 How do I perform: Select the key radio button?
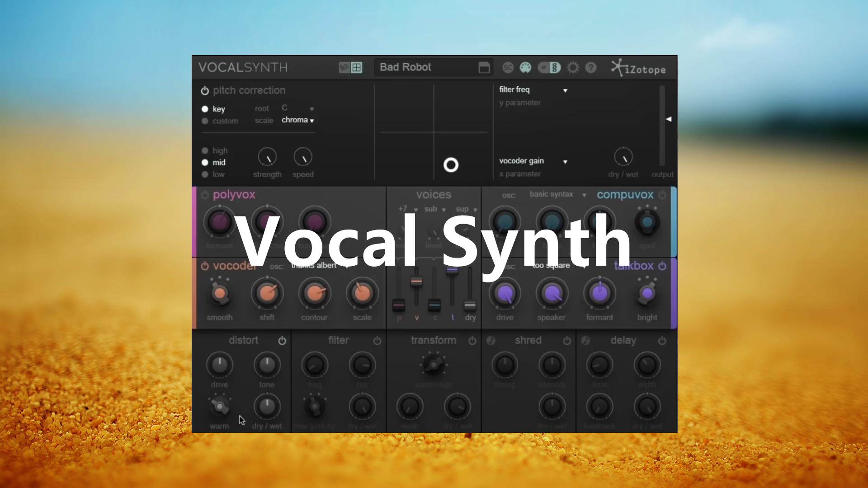point(204,108)
